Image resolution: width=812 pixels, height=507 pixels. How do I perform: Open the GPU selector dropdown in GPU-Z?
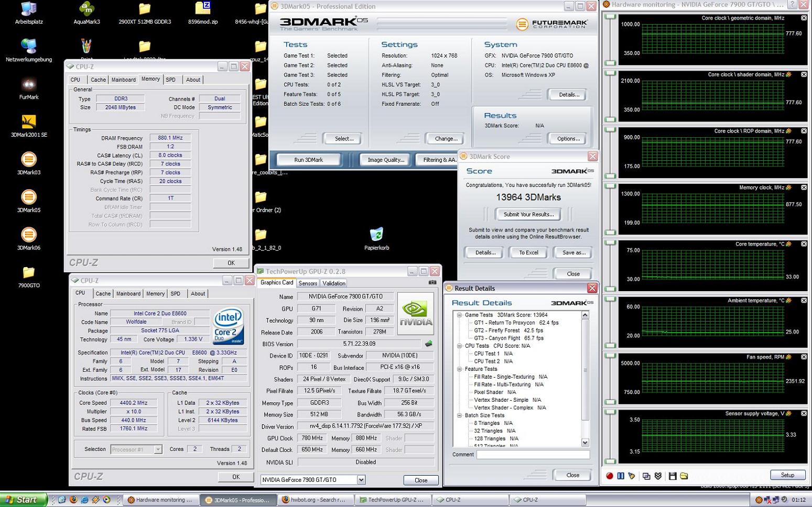pyautogui.click(x=361, y=480)
